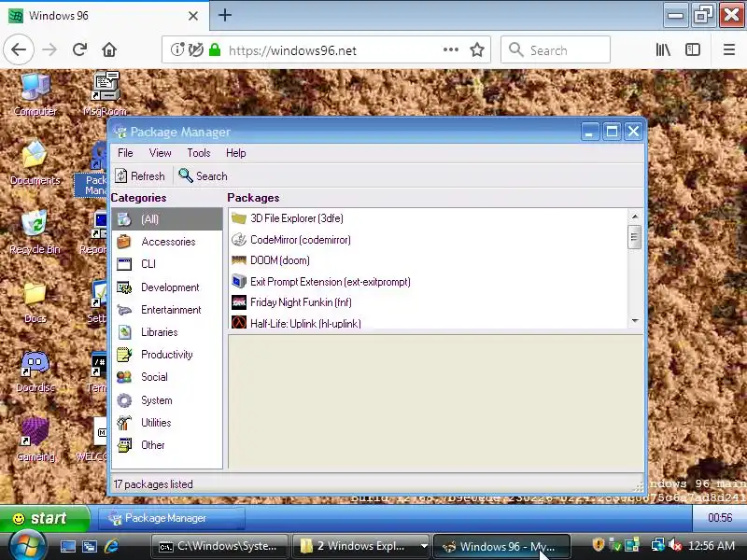This screenshot has height=560, width=747.
Task: Select Half-Life: Uplink package
Action: click(x=429, y=323)
